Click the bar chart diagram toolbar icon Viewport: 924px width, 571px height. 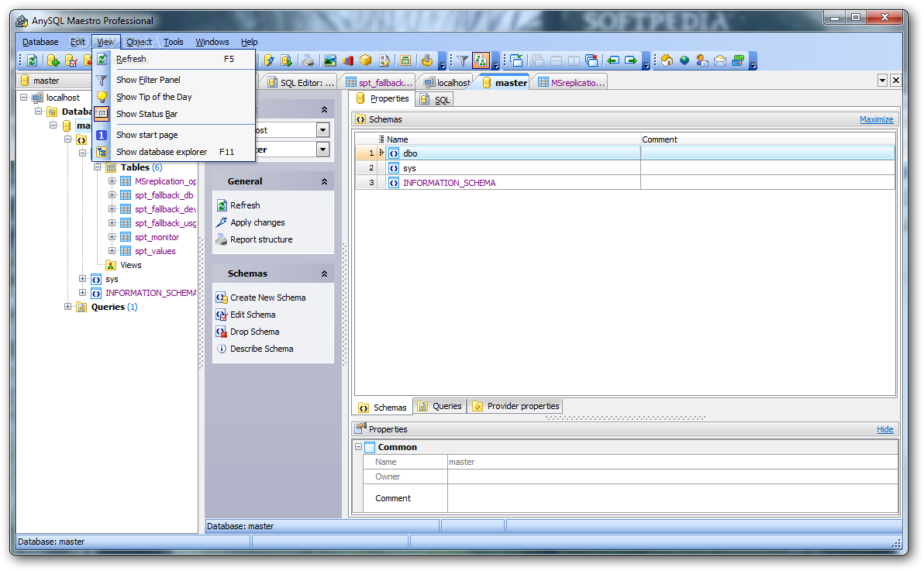pyautogui.click(x=348, y=60)
